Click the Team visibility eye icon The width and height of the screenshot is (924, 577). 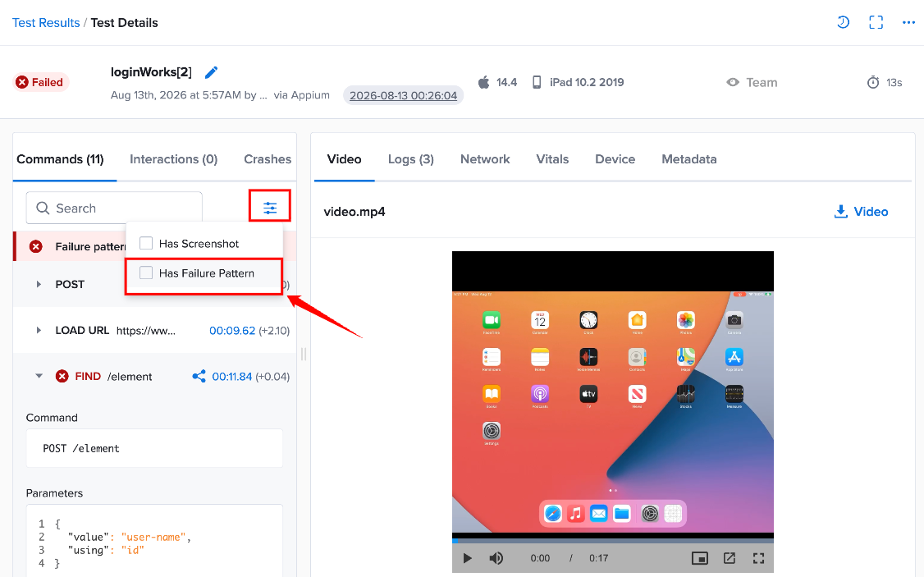[733, 83]
